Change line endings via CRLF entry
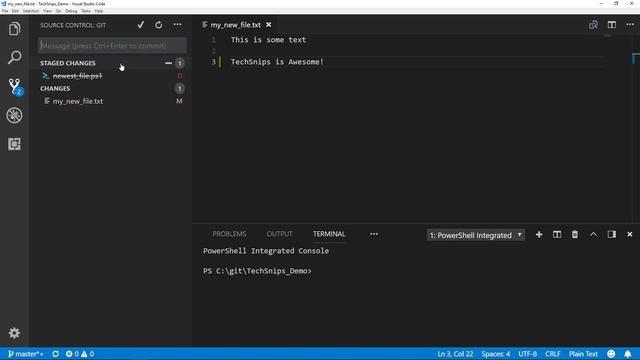 point(553,354)
